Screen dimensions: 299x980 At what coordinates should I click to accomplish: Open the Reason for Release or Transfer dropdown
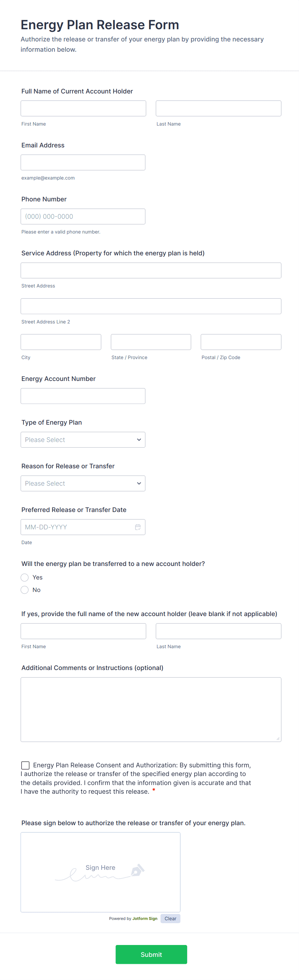[x=83, y=483]
